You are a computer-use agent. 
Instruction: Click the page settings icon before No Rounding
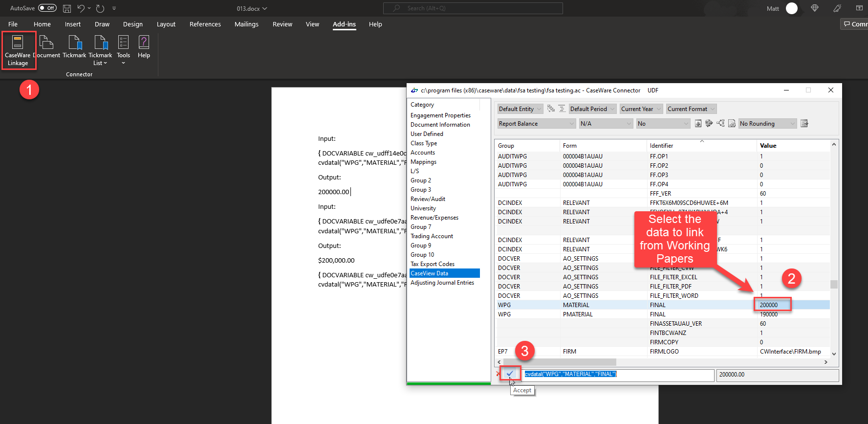coord(732,124)
